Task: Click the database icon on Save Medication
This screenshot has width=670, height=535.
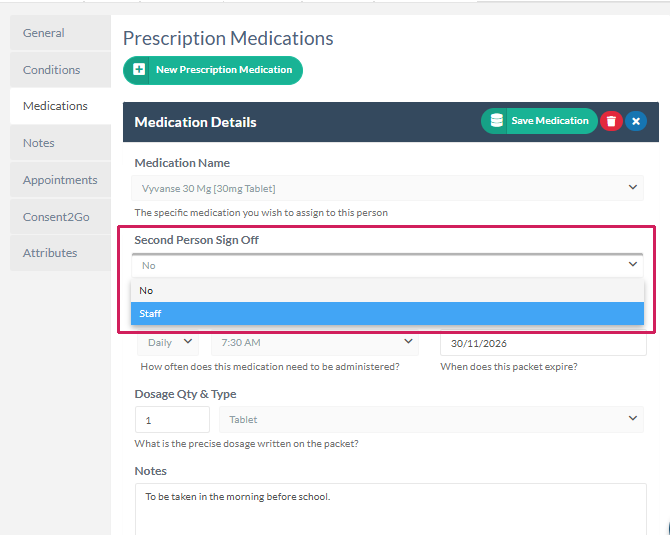Action: (496, 121)
